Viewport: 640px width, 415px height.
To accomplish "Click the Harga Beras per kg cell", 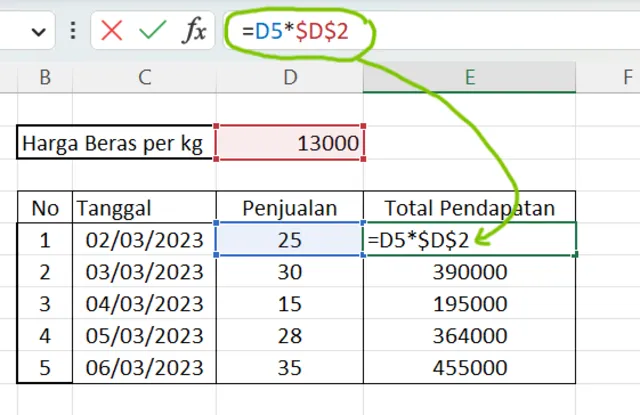I will pos(116,143).
